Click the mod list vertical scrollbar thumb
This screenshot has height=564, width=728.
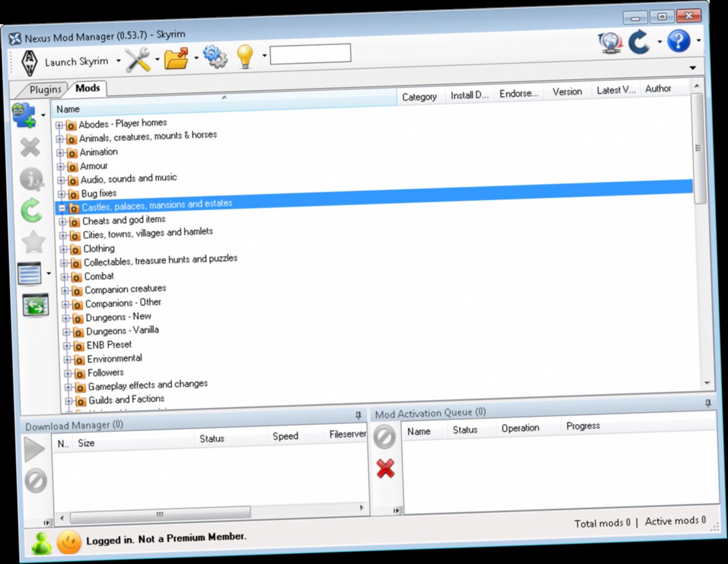click(x=698, y=148)
